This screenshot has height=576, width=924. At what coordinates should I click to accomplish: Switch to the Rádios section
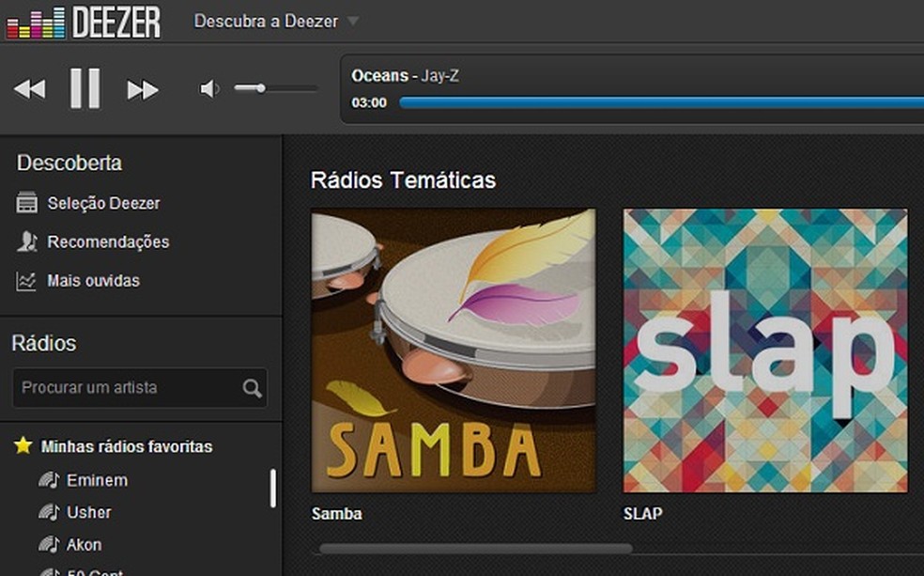pyautogui.click(x=42, y=344)
